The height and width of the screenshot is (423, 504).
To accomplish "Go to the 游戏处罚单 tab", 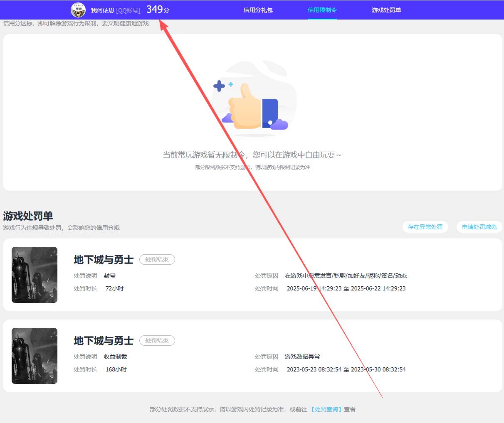I will 386,10.
